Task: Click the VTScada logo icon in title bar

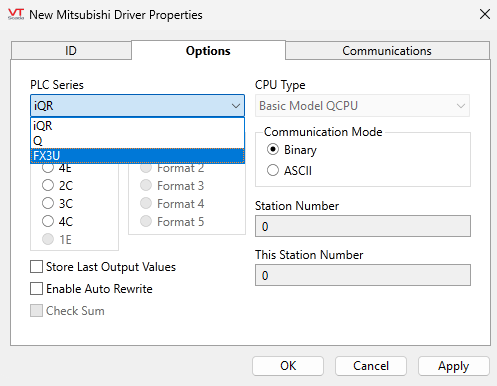Action: tap(16, 14)
